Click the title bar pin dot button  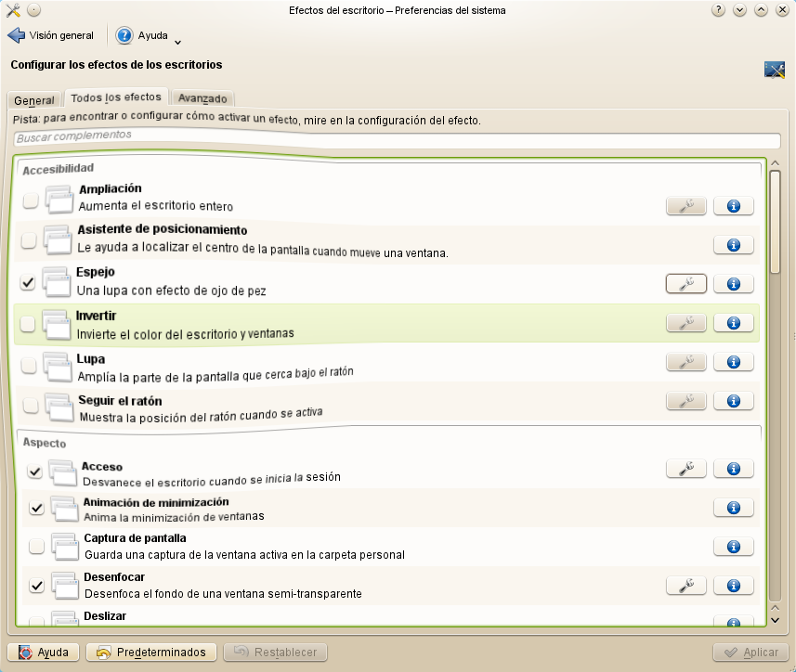pos(33,10)
